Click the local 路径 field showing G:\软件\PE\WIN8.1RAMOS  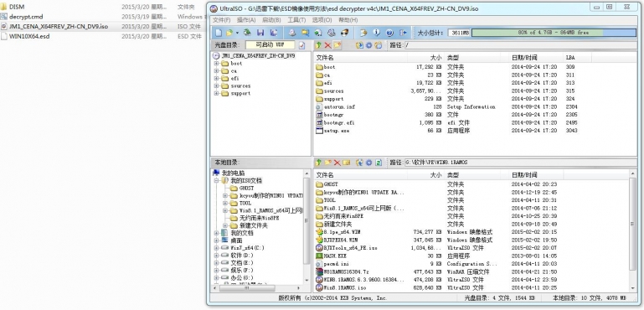(520, 163)
